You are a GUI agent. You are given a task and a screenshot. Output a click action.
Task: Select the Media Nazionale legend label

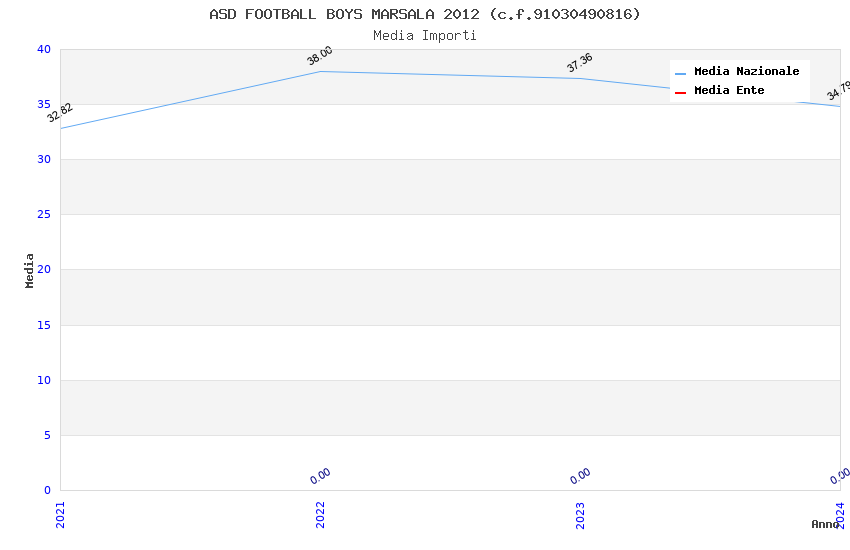click(x=746, y=72)
